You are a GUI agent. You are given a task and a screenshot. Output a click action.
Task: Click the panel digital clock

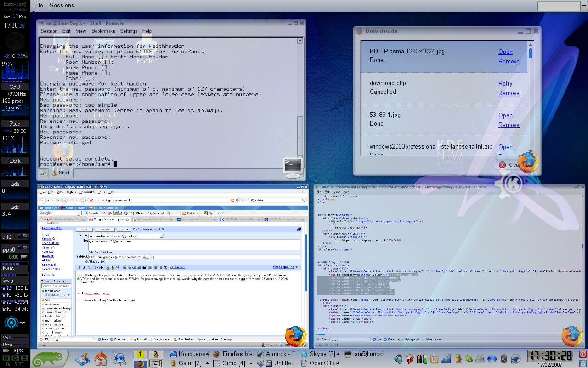(550, 355)
